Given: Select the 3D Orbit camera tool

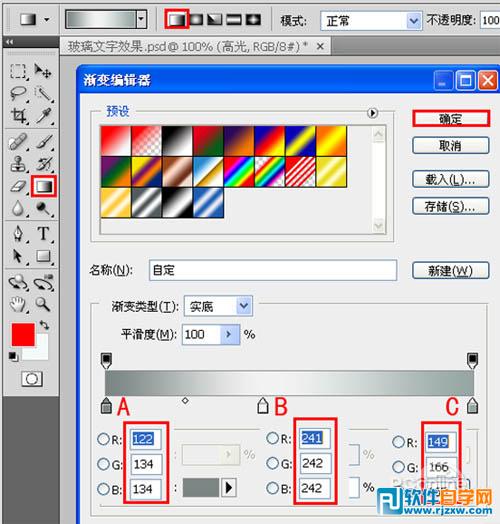Looking at the screenshot, I should coord(44,283).
